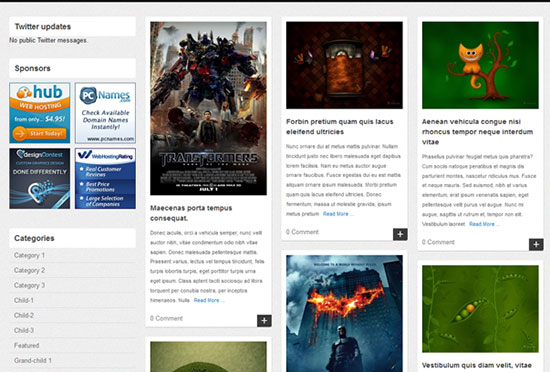Open the Category 3 link

29,285
